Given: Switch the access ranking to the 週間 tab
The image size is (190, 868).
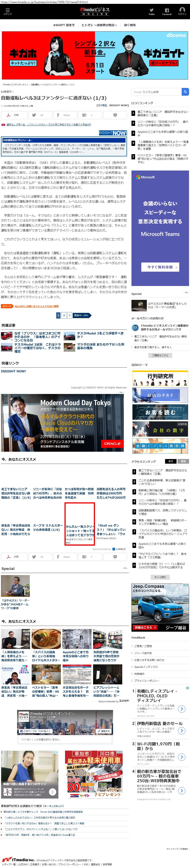Looking at the screenshot, I should point(183,461).
